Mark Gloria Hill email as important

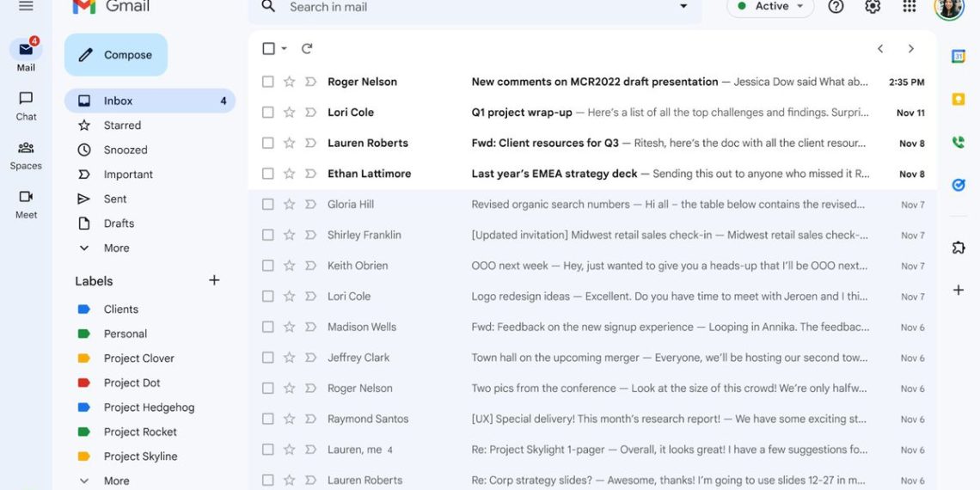310,205
